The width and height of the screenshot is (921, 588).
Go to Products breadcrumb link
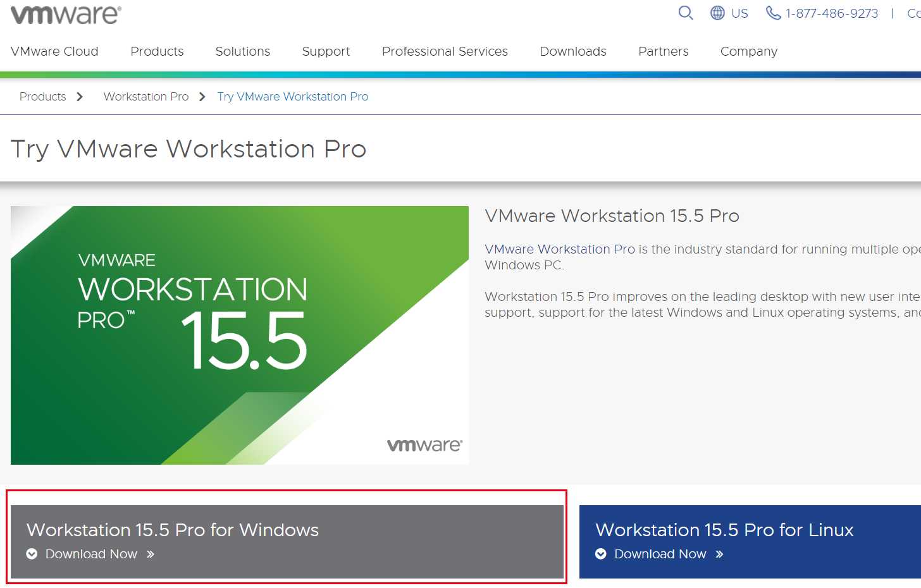42,97
